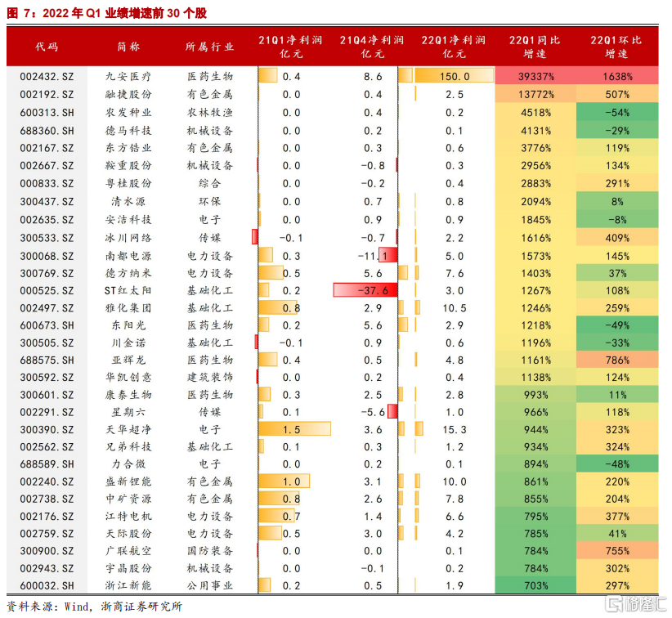Image resolution: width=672 pixels, height=618 pixels.
Task: Click stock code 002192.SZ
Action: coord(47,94)
